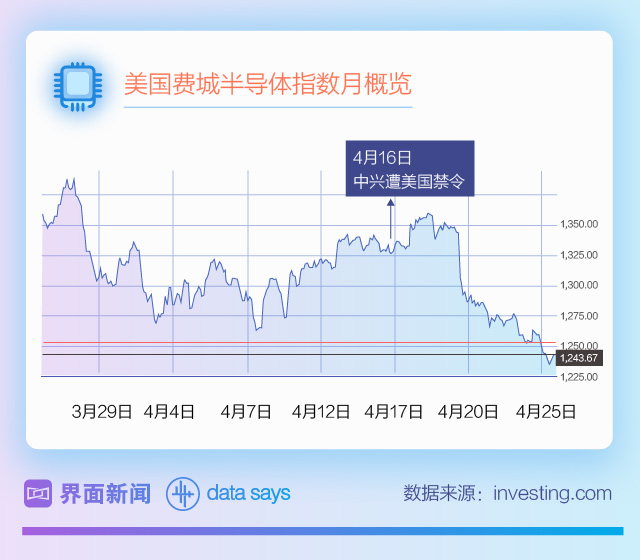The width and height of the screenshot is (640, 560).
Task: Select the 4月4日 date label
Action: tap(170, 411)
